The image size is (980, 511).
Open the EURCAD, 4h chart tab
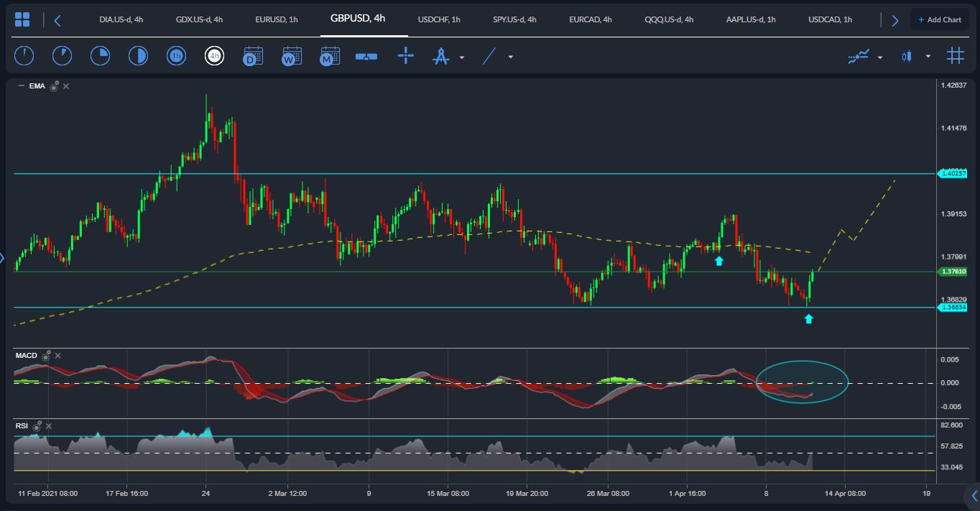(x=591, y=19)
